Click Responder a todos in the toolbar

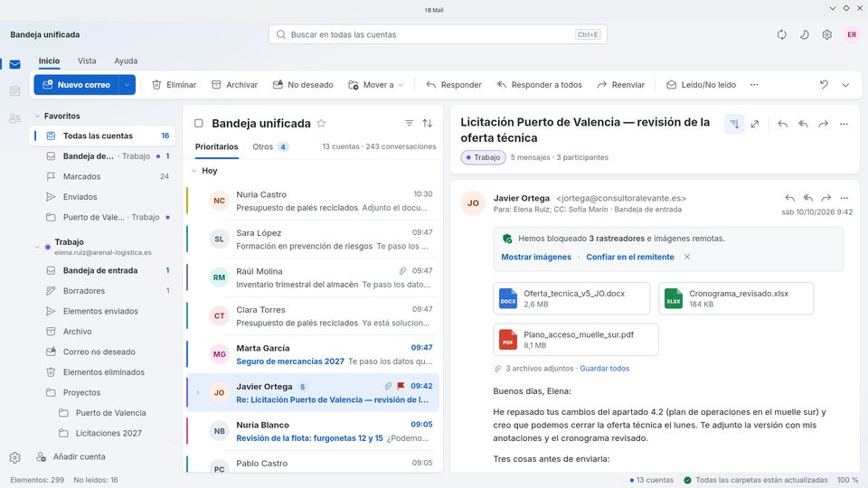(539, 85)
